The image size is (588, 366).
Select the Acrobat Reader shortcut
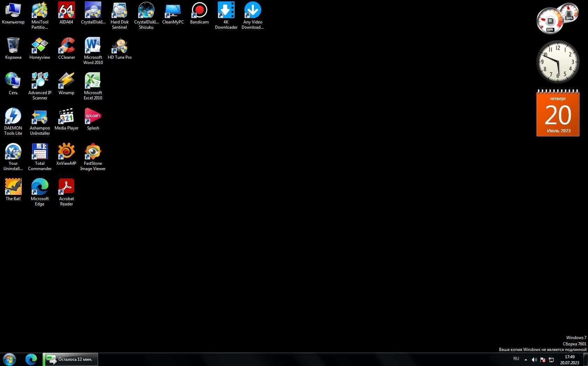pyautogui.click(x=66, y=192)
